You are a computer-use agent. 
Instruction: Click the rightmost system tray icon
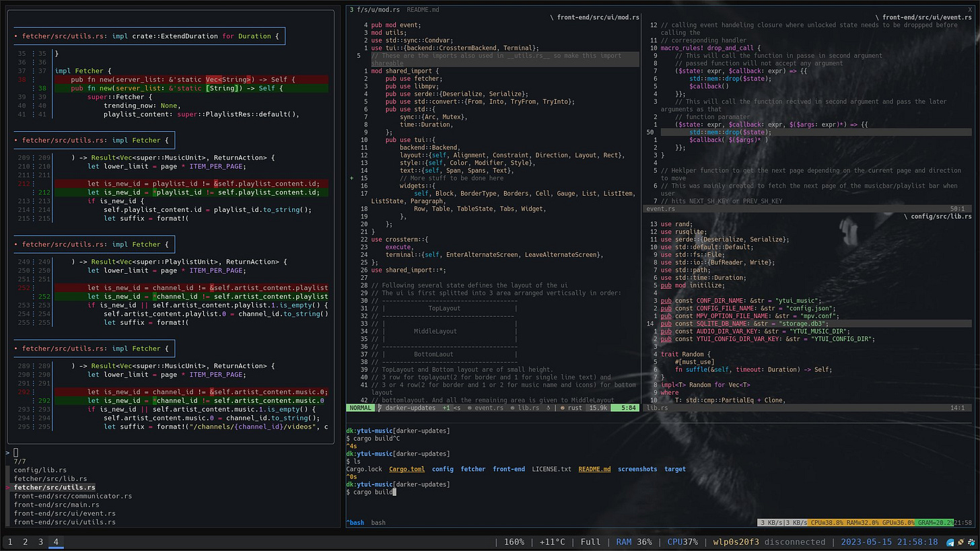(970, 542)
